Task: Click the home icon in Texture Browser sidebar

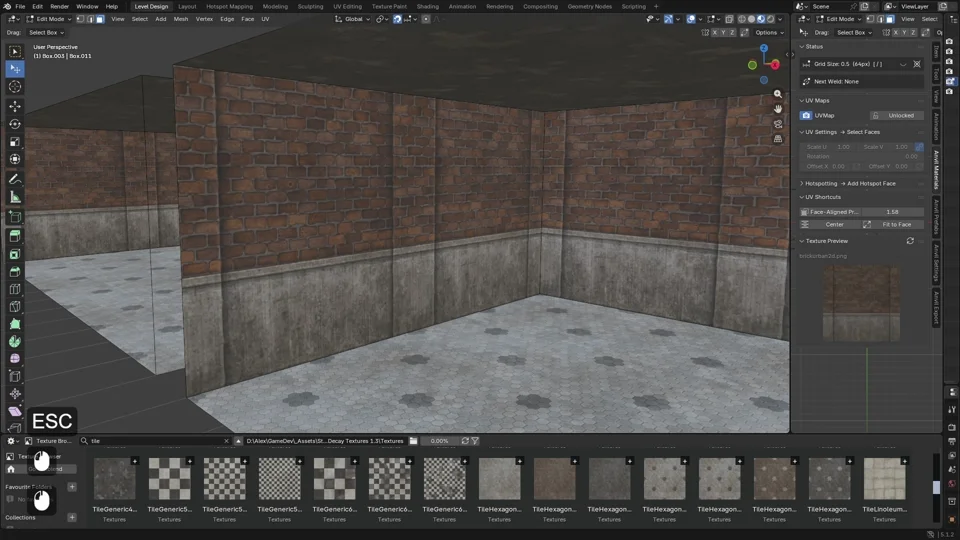Action: (11, 469)
